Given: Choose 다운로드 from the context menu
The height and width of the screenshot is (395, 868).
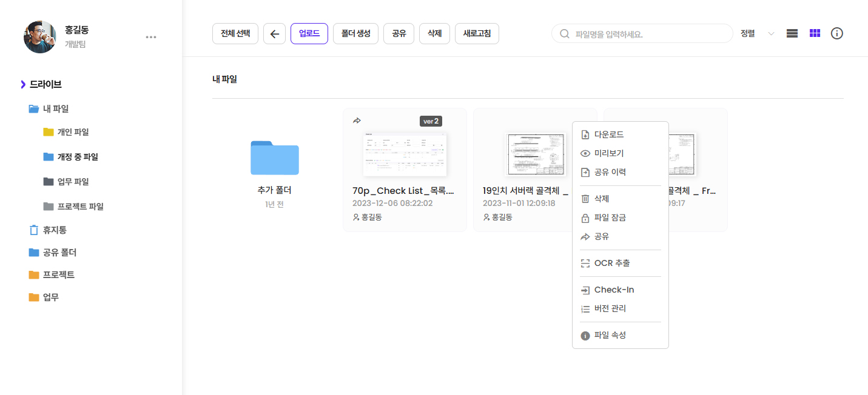Looking at the screenshot, I should pos(608,134).
